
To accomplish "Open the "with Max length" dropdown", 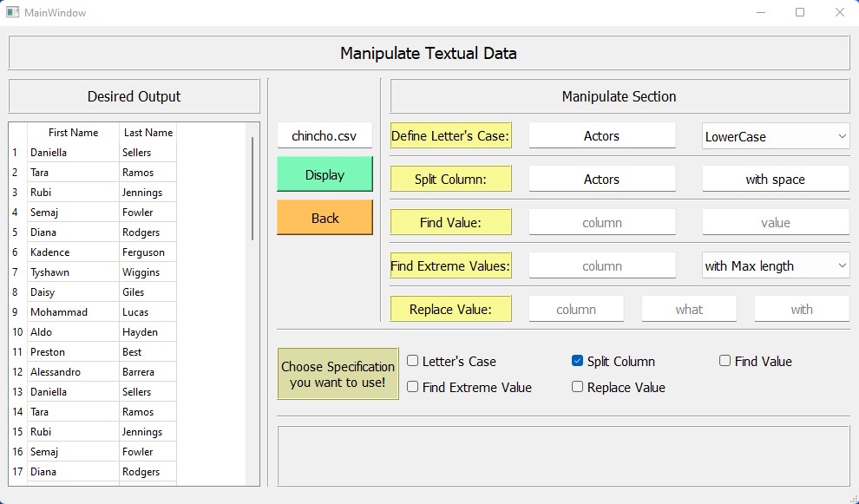I will 775,265.
